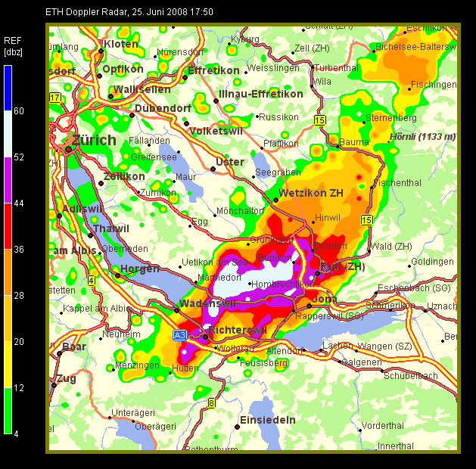This screenshot has height=469, width=476.
Task: Click the Bubikon label
Action: click(275, 258)
